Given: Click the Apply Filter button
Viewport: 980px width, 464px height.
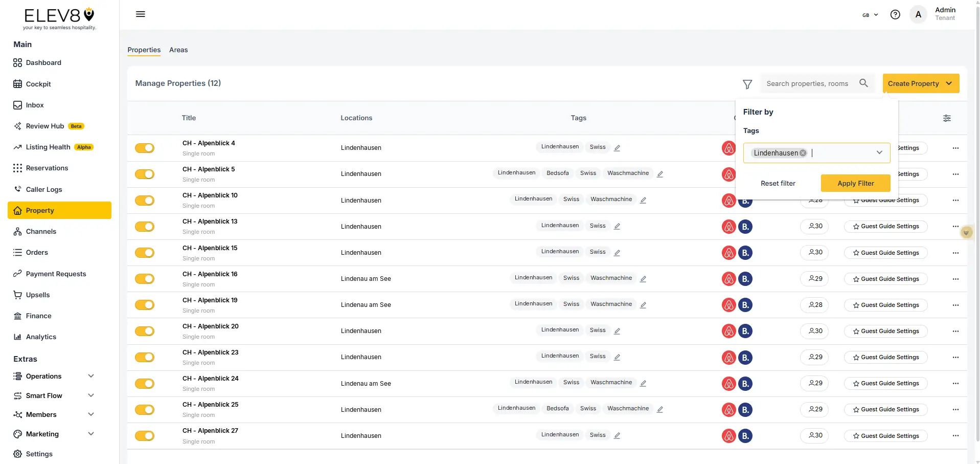Looking at the screenshot, I should 855,183.
